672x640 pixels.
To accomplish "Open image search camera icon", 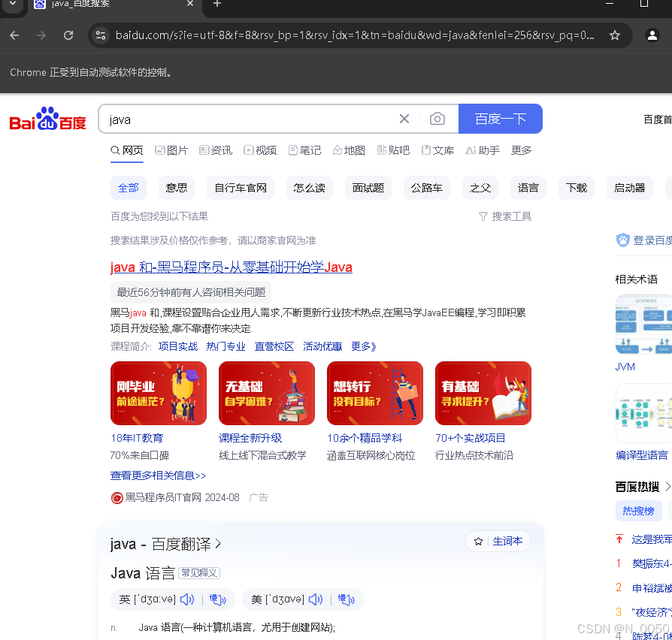I will [x=437, y=119].
